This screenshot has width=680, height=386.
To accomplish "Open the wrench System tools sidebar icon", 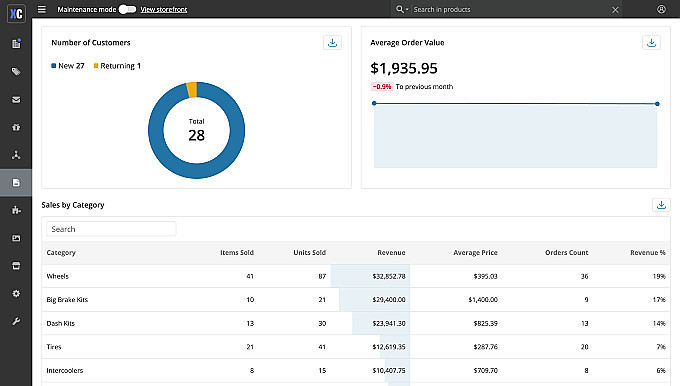I will point(16,321).
